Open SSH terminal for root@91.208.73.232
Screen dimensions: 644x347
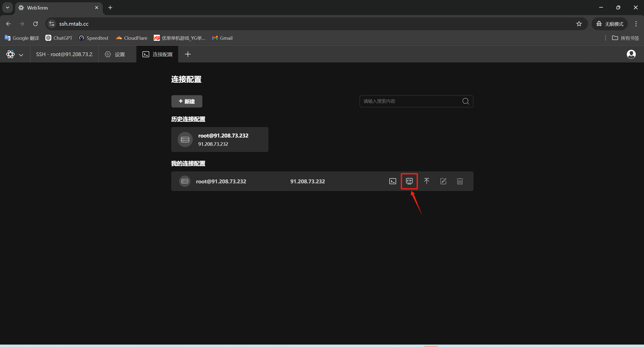click(392, 181)
